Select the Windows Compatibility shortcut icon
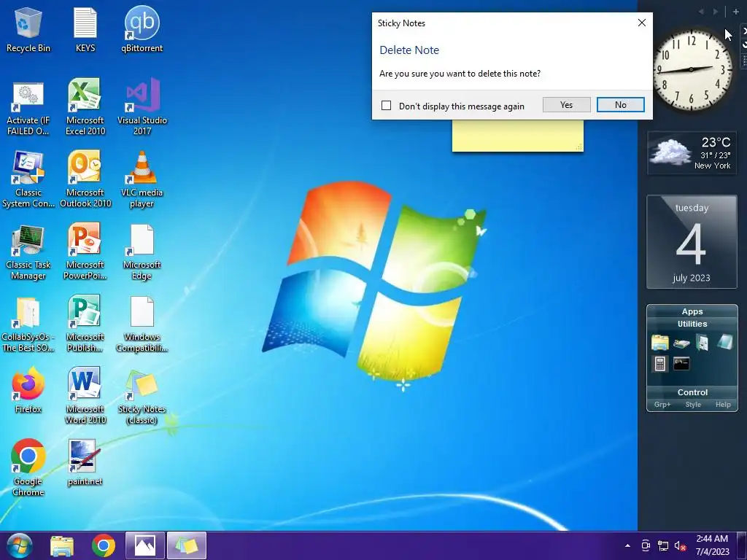Screen dimensions: 747x560 pyautogui.click(x=142, y=324)
